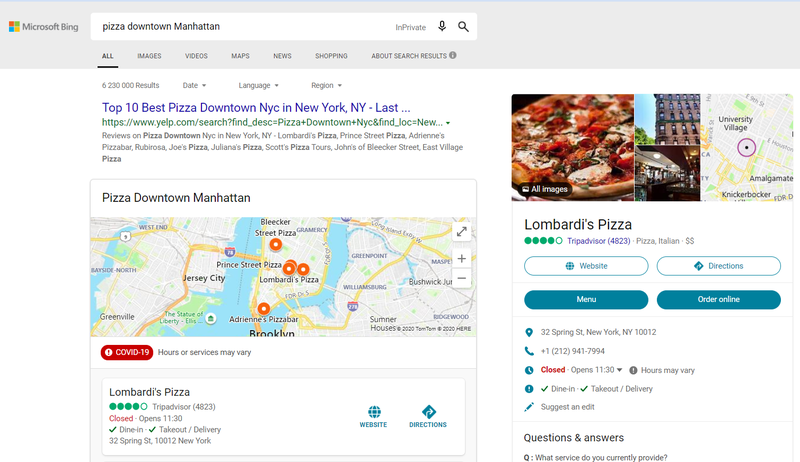Image resolution: width=800 pixels, height=462 pixels.
Task: Switch to the IMAGES tab
Action: pos(149,56)
